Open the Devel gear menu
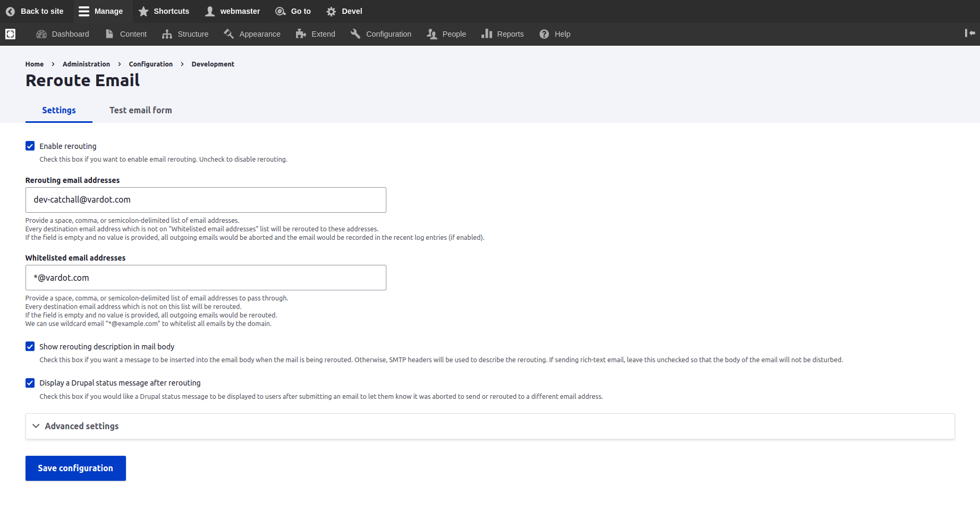980x518 pixels. [344, 11]
